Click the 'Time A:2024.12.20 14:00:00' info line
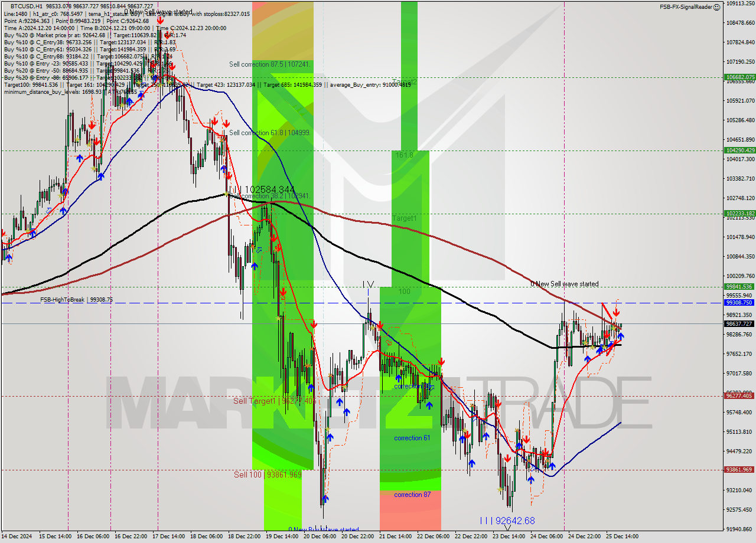The width and height of the screenshot is (756, 543). coord(115,28)
